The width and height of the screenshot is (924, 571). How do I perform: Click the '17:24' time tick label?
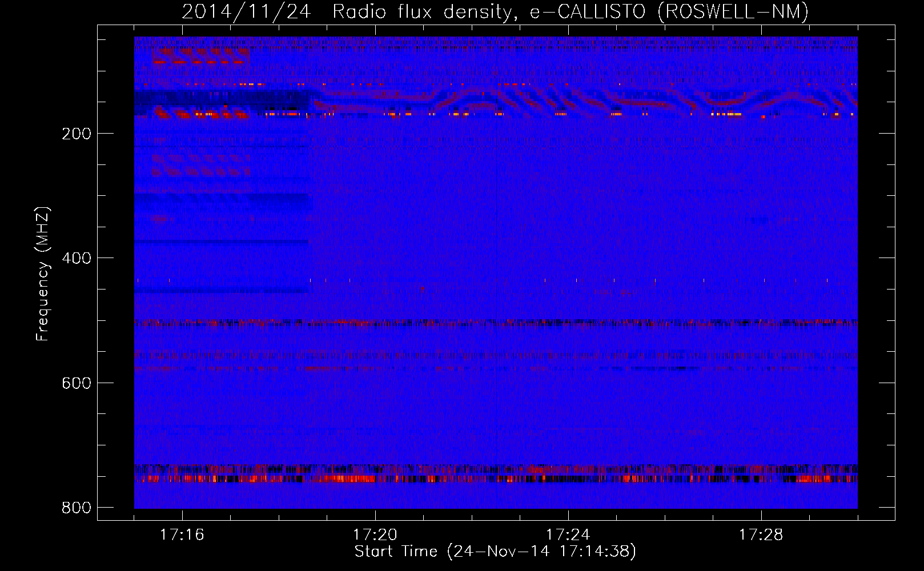point(568,534)
